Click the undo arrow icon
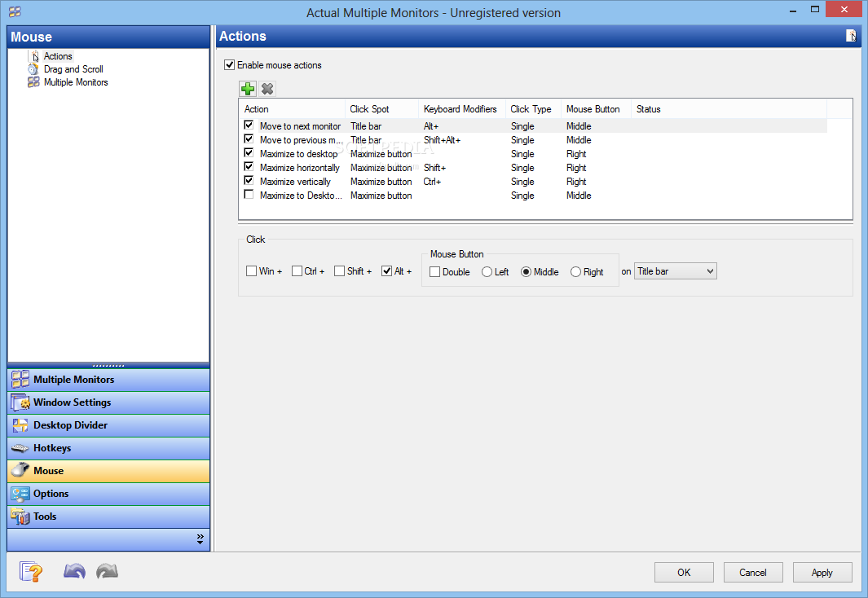Viewport: 868px width, 598px height. tap(74, 571)
